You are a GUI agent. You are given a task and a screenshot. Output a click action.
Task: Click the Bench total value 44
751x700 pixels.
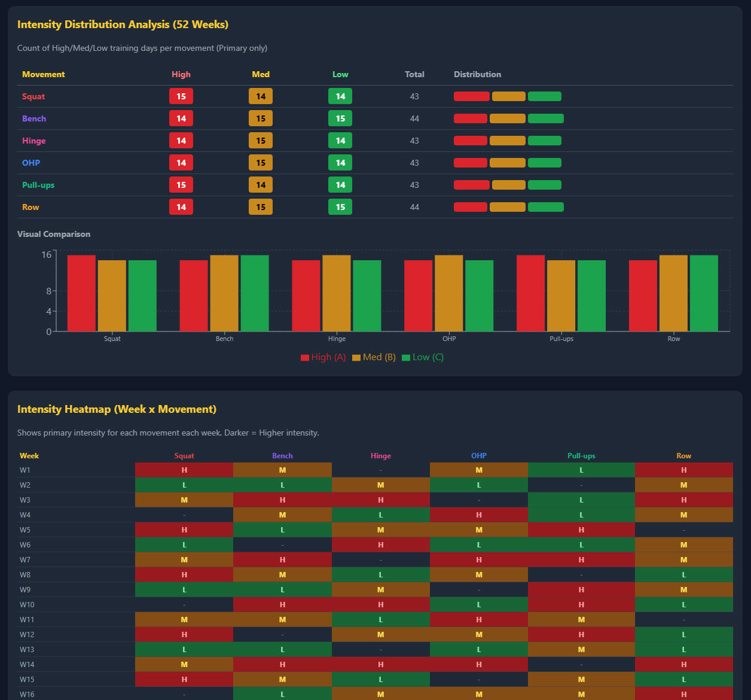[414, 118]
